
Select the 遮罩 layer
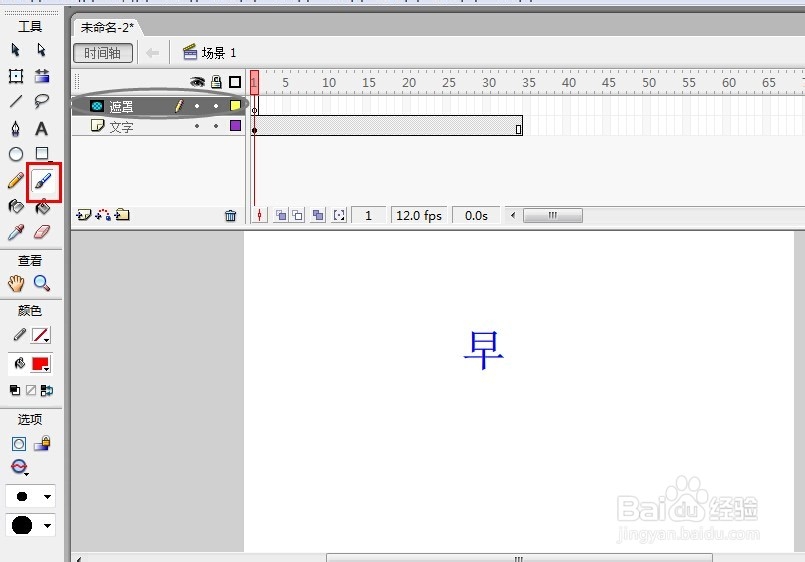pyautogui.click(x=122, y=106)
